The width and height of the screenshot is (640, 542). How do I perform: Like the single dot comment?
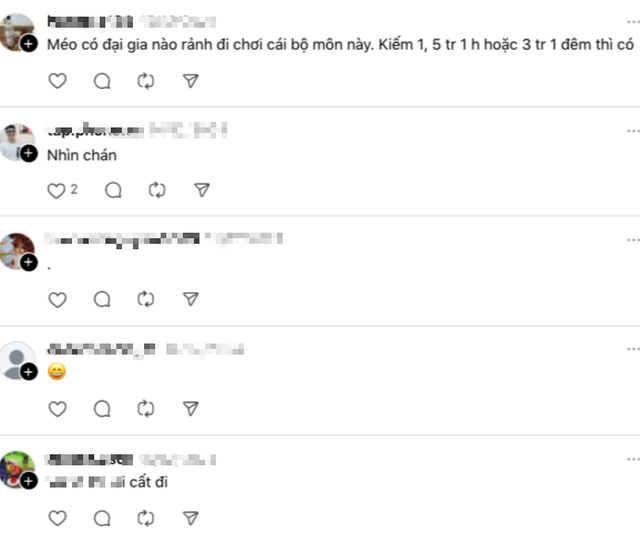pos(58,300)
